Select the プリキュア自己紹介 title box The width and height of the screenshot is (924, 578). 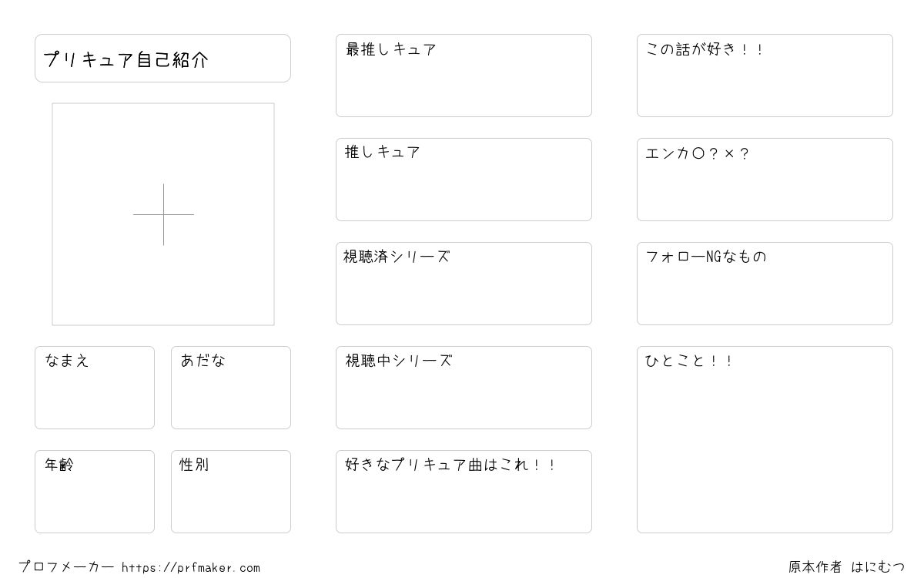point(162,58)
